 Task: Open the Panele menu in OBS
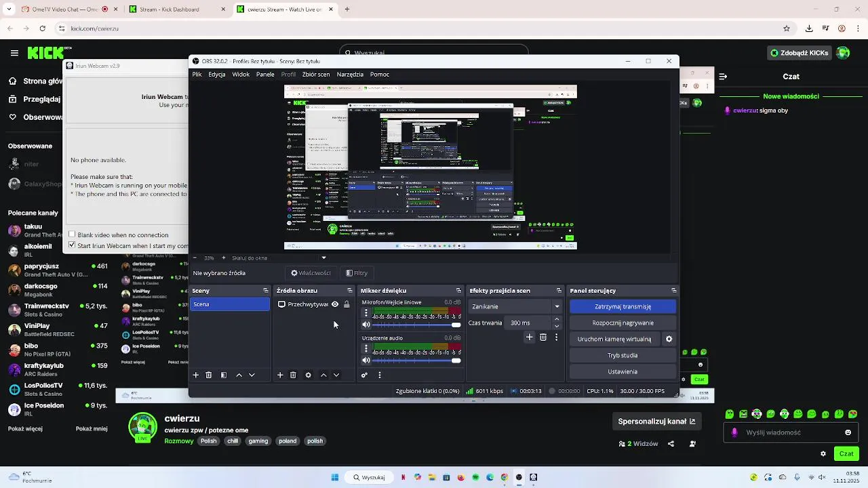[265, 75]
